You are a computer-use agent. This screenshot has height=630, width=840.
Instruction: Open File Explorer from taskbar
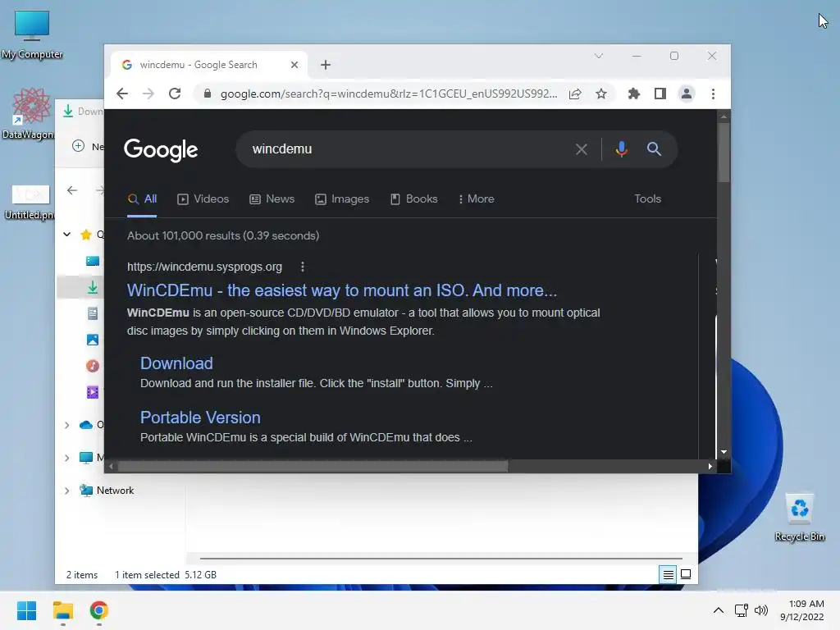(62, 610)
